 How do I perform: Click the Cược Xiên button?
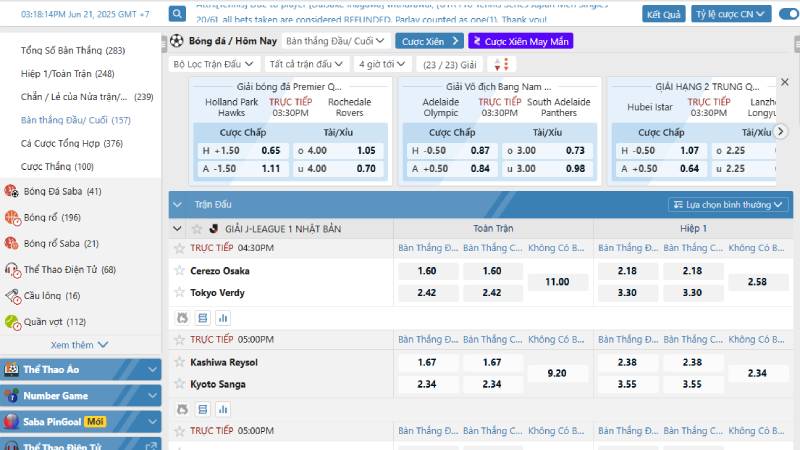point(430,41)
